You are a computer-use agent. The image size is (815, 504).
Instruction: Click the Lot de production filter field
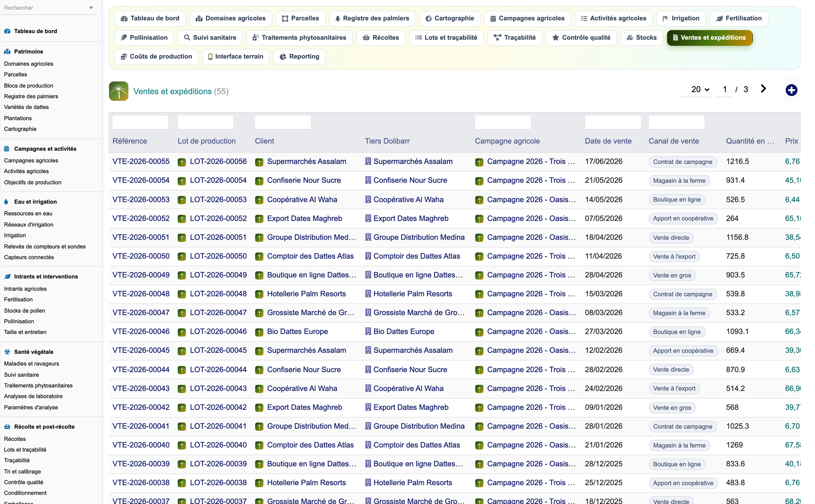point(205,122)
